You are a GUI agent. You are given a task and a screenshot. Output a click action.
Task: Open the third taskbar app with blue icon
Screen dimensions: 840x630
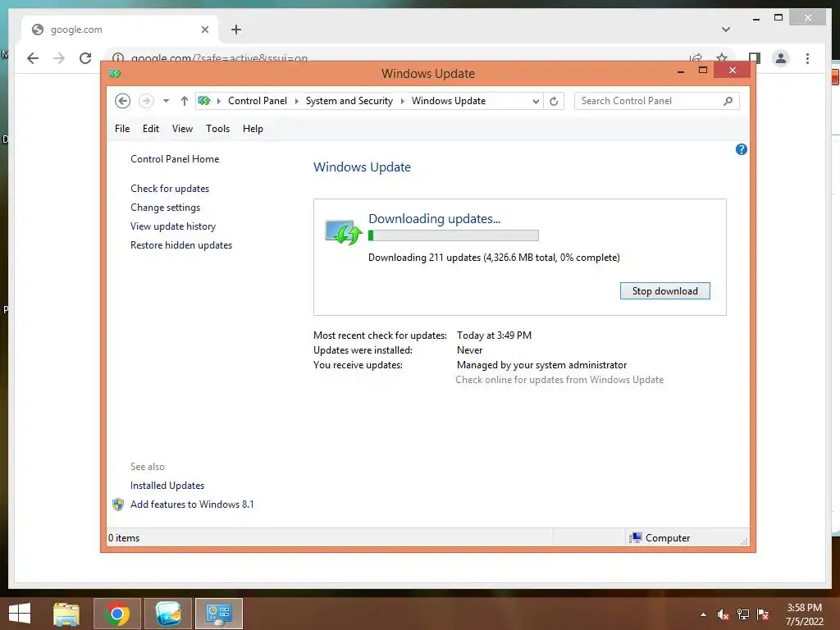(168, 614)
